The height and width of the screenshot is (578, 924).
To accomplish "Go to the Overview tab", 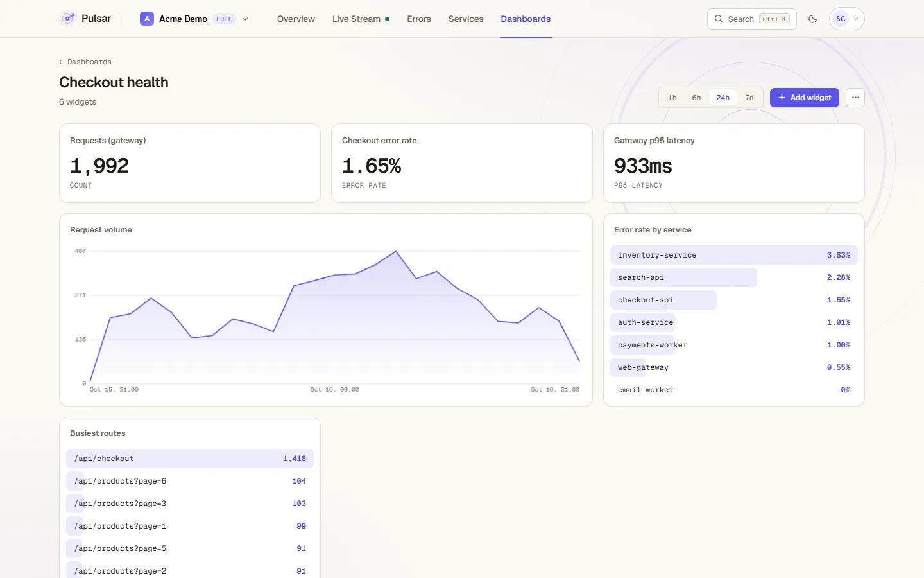I will click(296, 19).
